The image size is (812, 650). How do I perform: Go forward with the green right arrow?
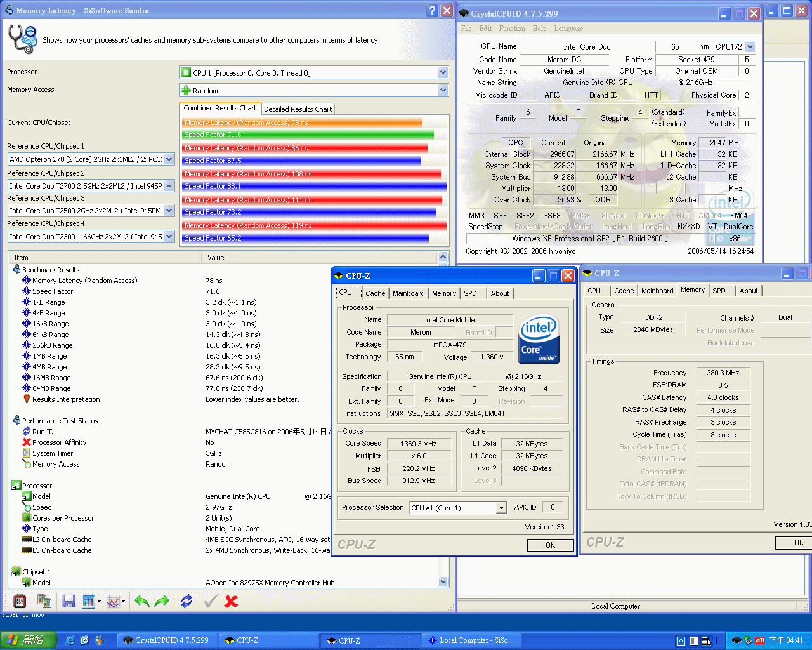(x=162, y=600)
